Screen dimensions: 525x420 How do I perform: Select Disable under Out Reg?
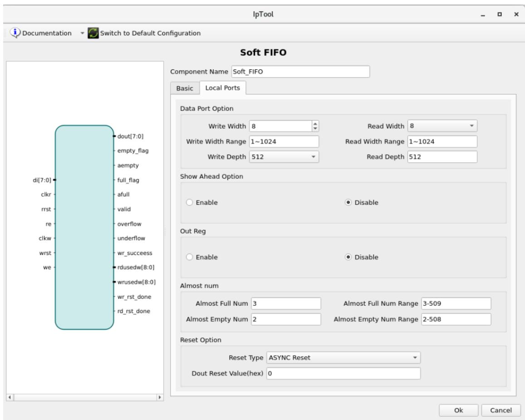tap(348, 257)
